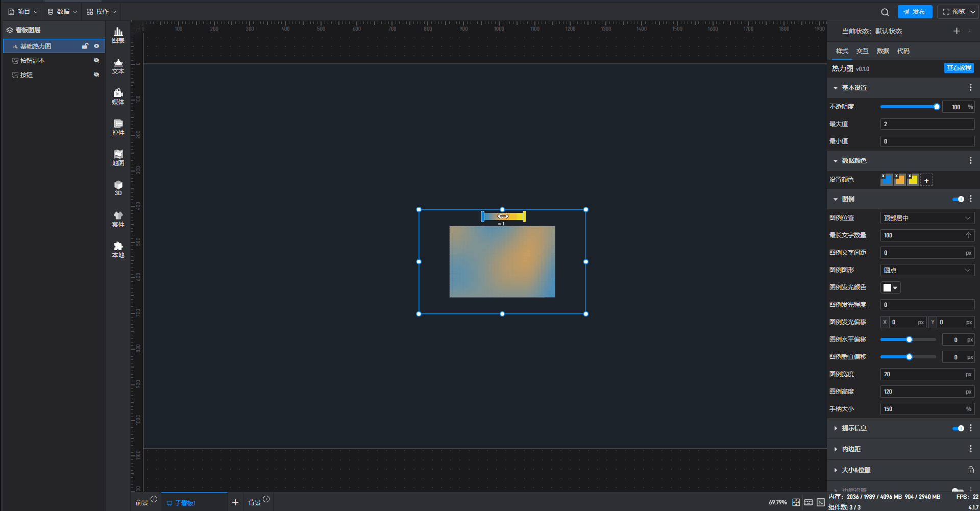The width and height of the screenshot is (980, 511).
Task: Open the 图例图形 shape dropdown
Action: click(927, 270)
